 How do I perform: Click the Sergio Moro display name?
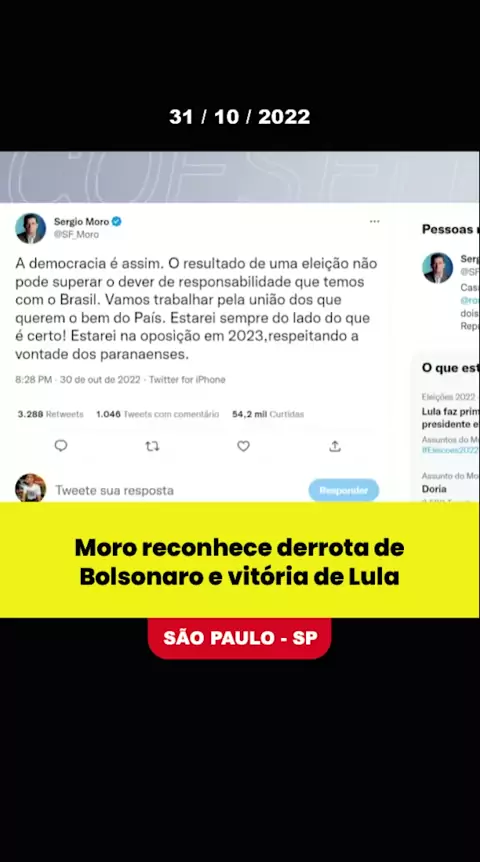pos(81,222)
